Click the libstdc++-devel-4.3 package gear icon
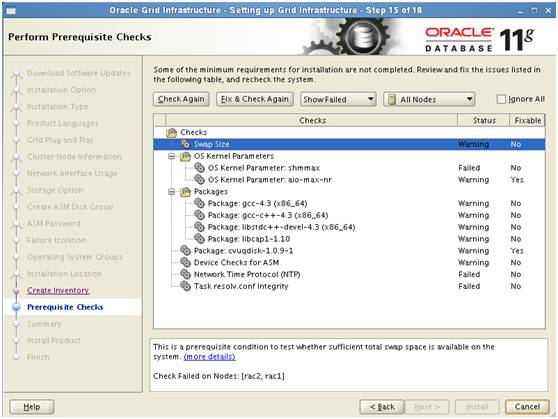 (x=199, y=227)
